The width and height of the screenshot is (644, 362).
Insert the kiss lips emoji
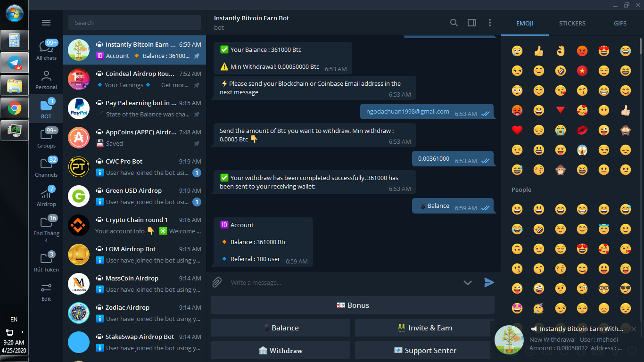tap(582, 130)
